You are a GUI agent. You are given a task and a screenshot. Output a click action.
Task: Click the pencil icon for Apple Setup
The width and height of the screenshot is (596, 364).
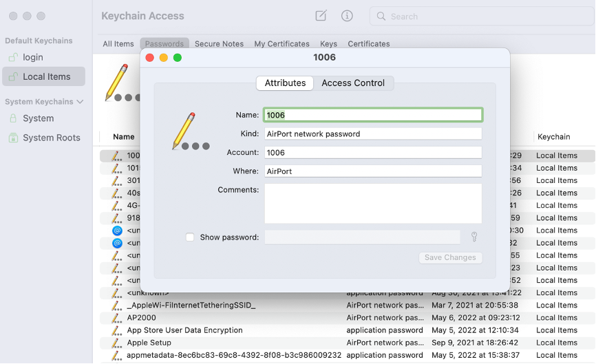click(116, 343)
